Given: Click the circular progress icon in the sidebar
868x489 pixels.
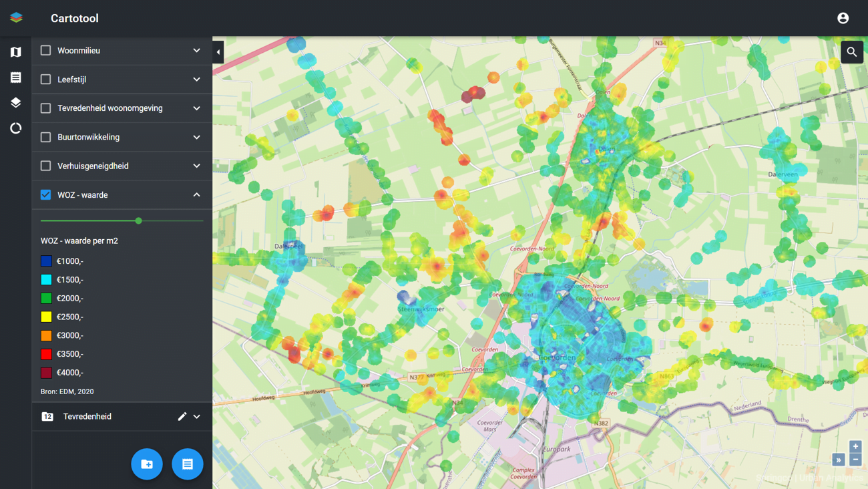Looking at the screenshot, I should (x=15, y=128).
